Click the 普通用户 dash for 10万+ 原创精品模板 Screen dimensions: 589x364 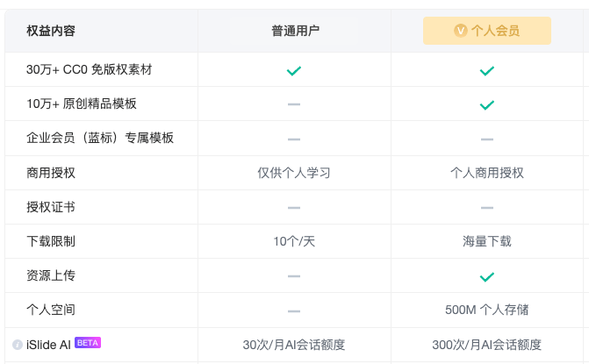(x=294, y=104)
